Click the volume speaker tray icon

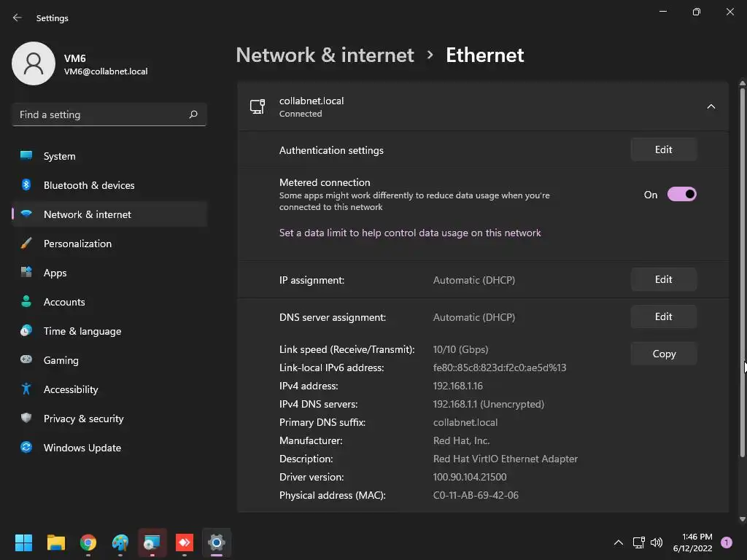point(657,542)
